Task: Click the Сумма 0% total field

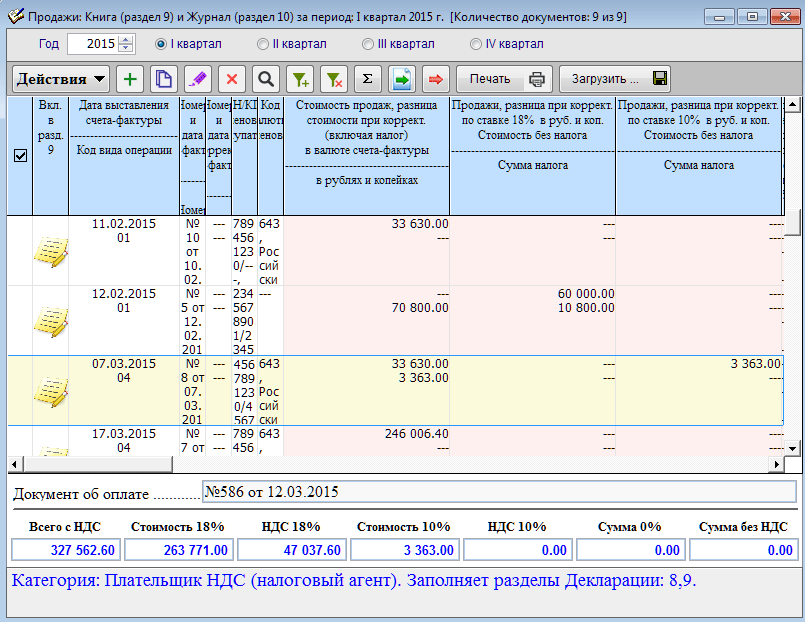Action: pos(631,550)
